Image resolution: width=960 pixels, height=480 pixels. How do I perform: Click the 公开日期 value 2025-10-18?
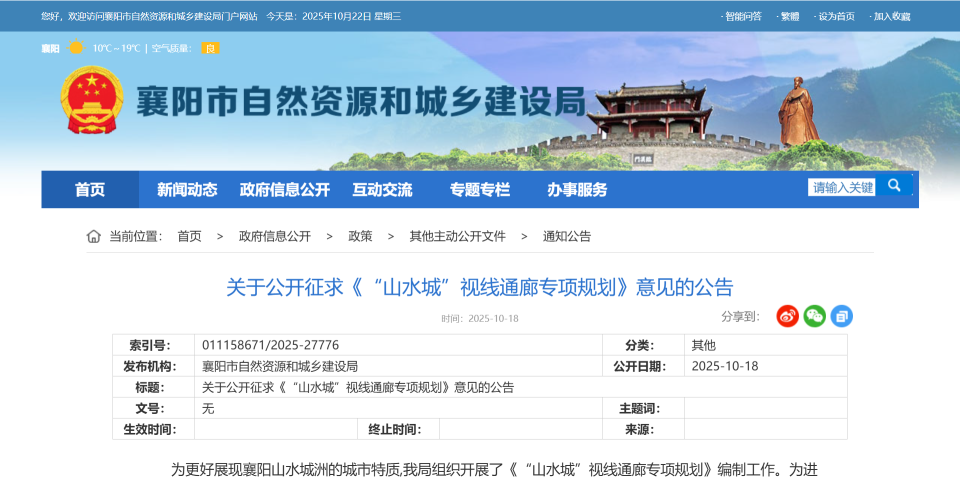click(725, 366)
